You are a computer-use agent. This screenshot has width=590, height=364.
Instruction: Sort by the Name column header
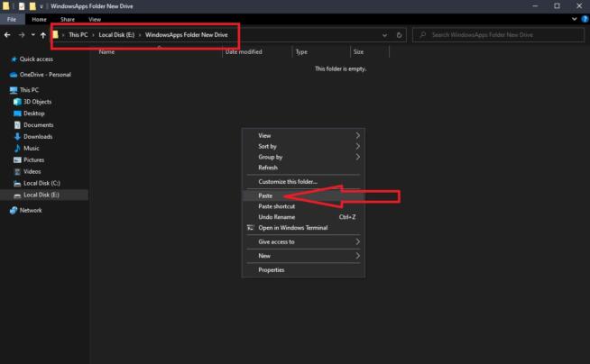(x=106, y=52)
